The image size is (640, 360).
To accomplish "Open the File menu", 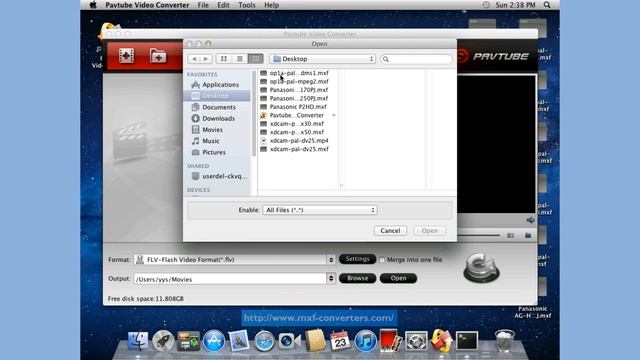I will 203,5.
